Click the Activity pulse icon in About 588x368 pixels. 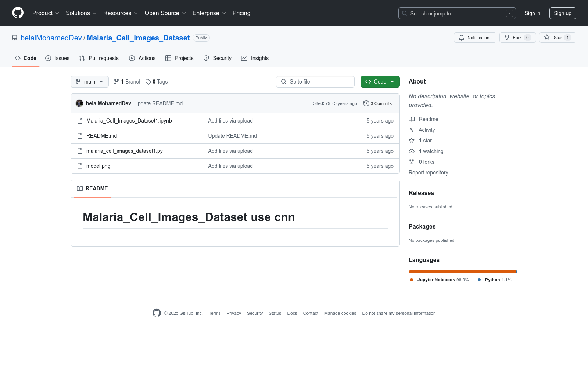click(x=412, y=130)
